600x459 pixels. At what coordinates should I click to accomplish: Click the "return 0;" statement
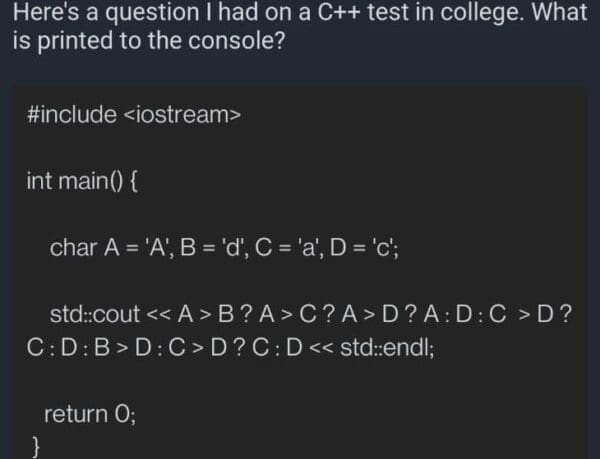(x=90, y=414)
